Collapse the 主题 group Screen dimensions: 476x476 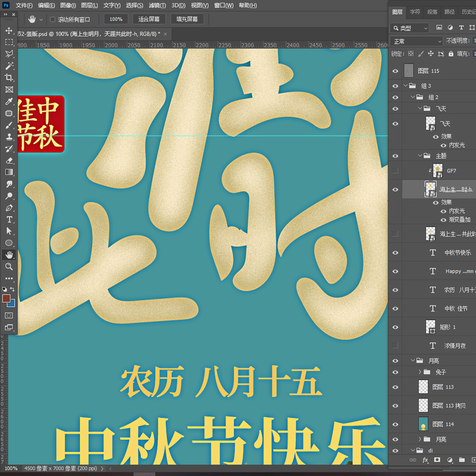pyautogui.click(x=420, y=155)
